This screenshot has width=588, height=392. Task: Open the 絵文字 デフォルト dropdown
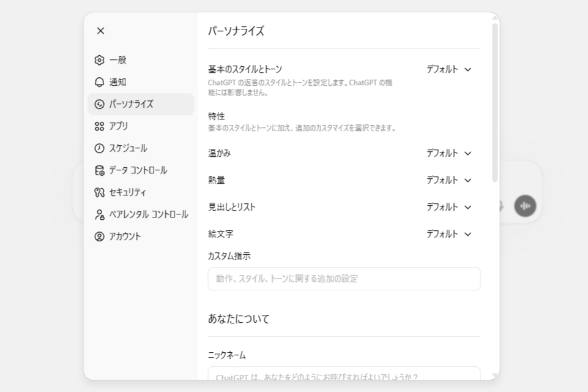point(450,234)
